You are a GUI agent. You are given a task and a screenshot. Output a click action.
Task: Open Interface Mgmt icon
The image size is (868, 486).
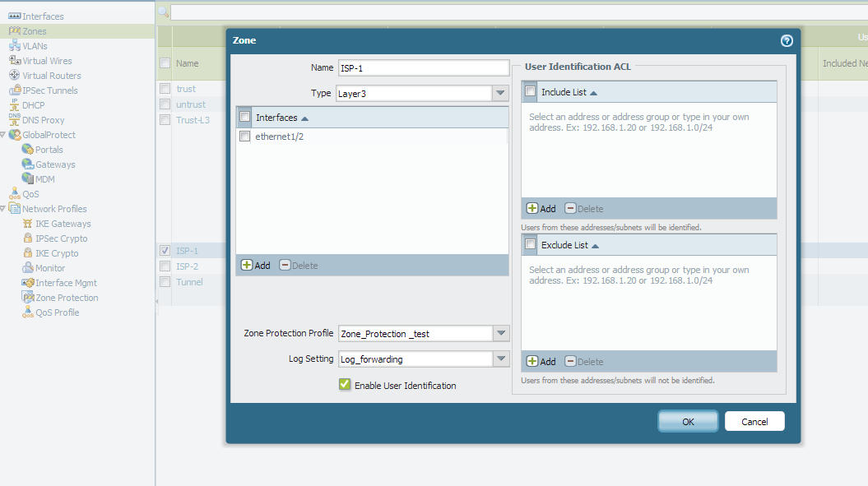28,283
